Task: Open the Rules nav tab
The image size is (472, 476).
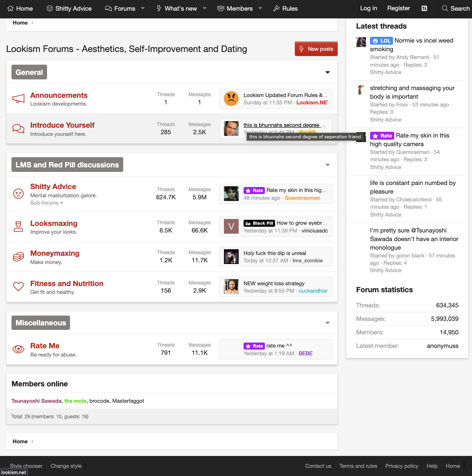Action: pyautogui.click(x=289, y=9)
